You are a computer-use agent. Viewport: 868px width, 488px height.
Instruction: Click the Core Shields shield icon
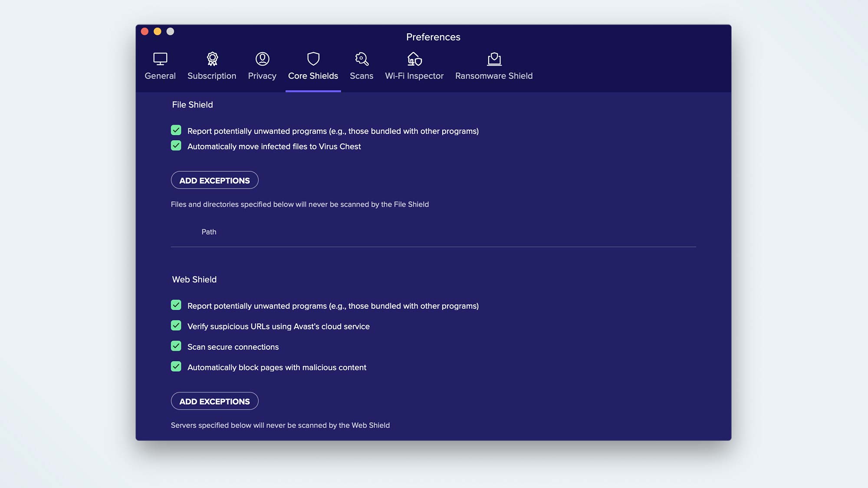pyautogui.click(x=313, y=59)
